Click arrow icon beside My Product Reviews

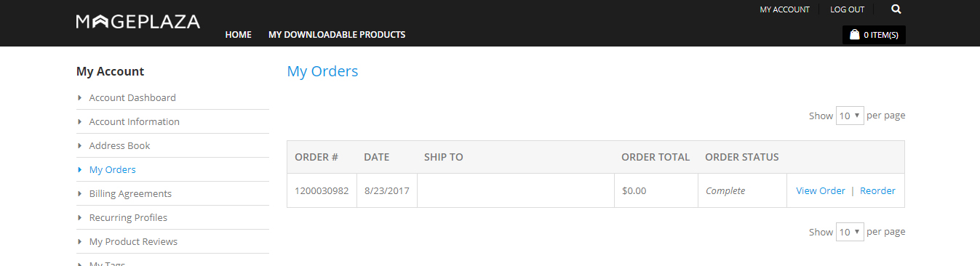79,241
